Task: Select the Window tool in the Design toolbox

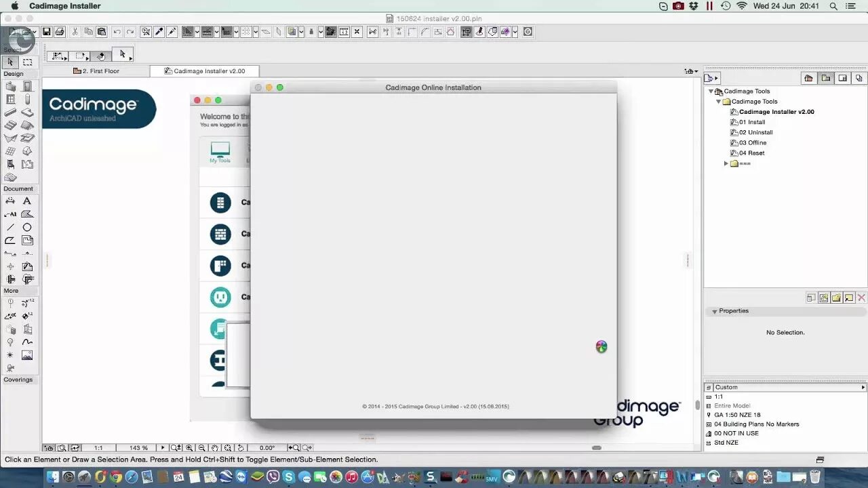Action: (x=11, y=100)
